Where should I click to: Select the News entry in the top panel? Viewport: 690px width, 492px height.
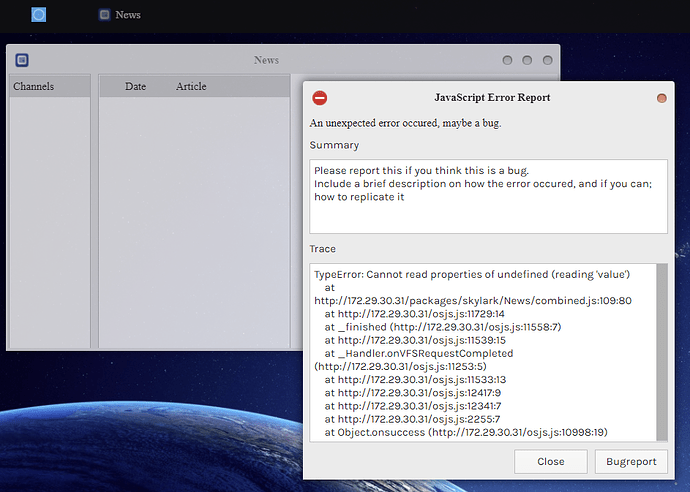[x=119, y=15]
